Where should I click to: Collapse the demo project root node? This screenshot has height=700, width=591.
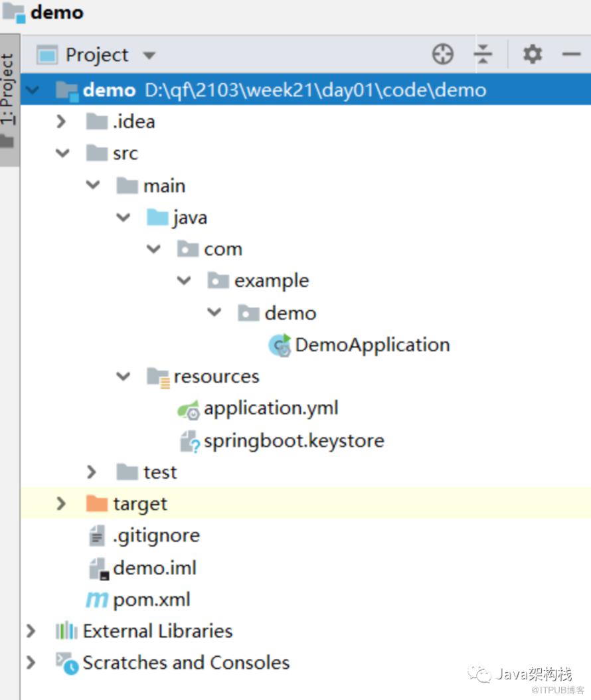click(x=33, y=90)
